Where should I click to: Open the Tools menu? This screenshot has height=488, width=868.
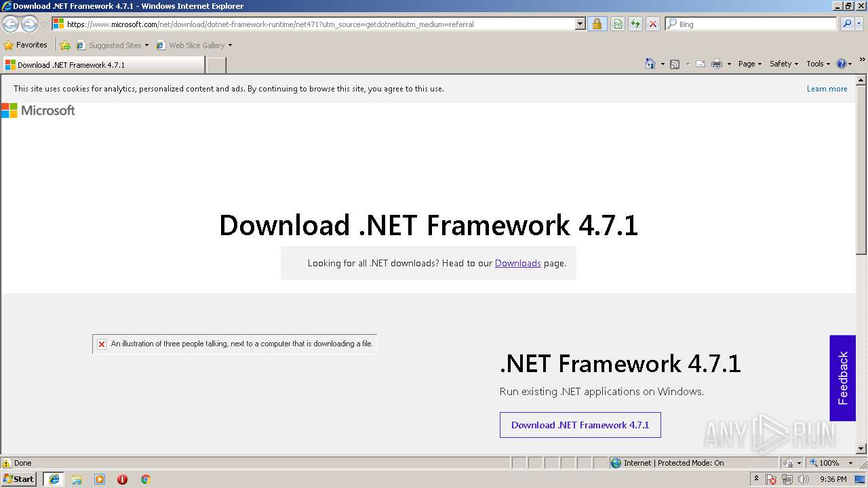pos(818,64)
